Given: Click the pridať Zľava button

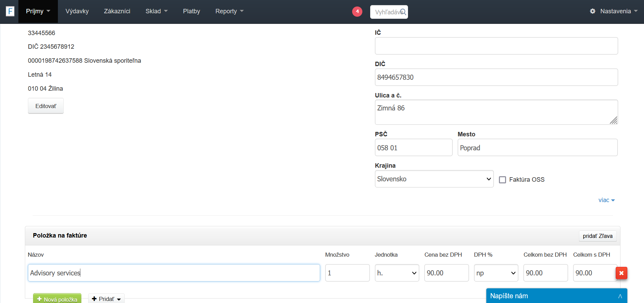Looking at the screenshot, I should point(597,236).
